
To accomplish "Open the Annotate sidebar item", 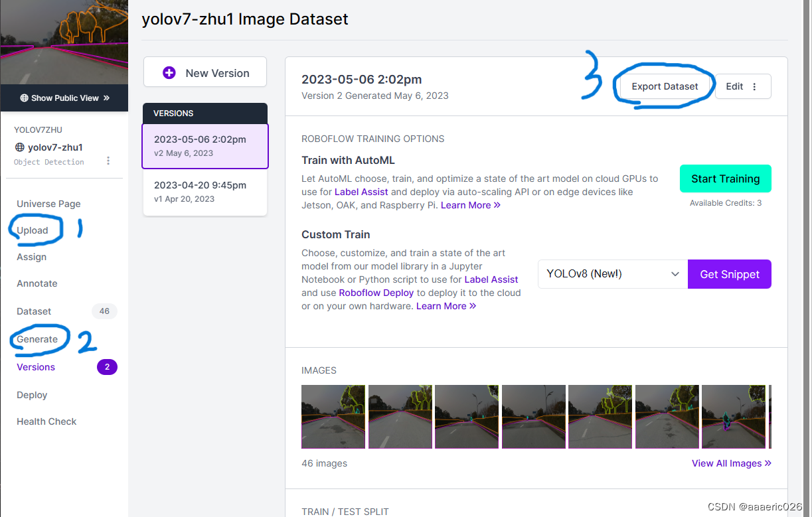I will tap(37, 283).
